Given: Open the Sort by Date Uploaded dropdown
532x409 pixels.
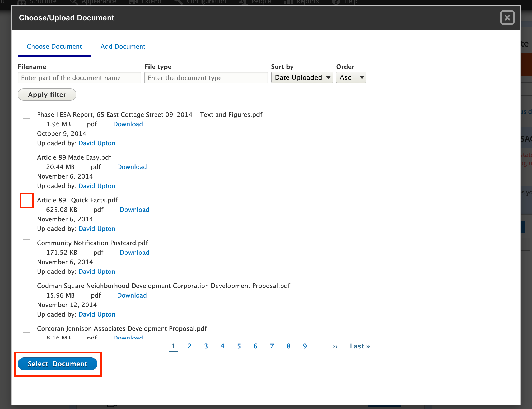Looking at the screenshot, I should (302, 78).
